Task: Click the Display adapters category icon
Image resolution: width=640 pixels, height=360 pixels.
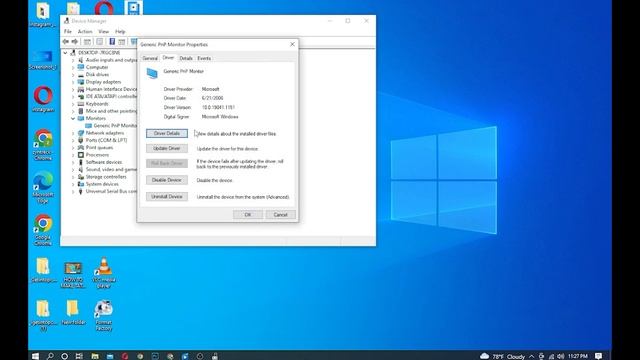Action: click(80, 82)
